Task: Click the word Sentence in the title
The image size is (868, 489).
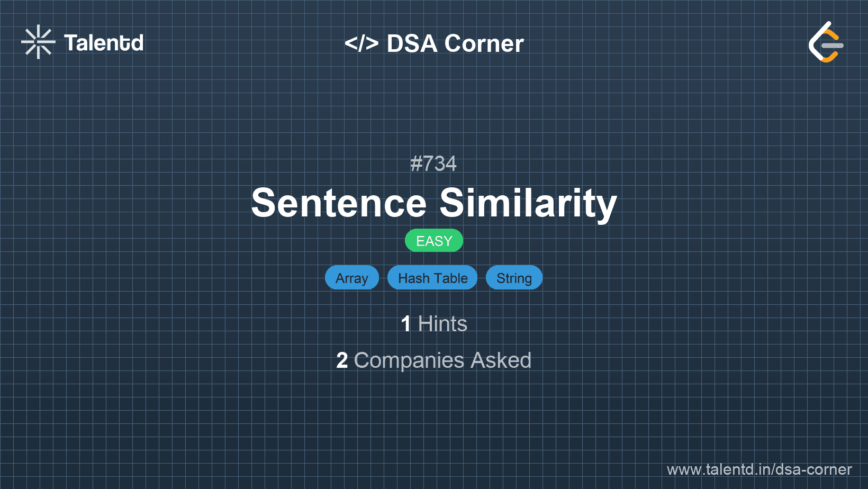Action: coord(339,203)
